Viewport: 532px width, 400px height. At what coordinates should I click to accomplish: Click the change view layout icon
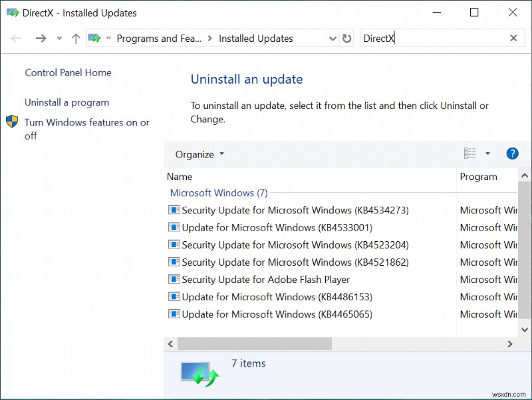pos(469,153)
